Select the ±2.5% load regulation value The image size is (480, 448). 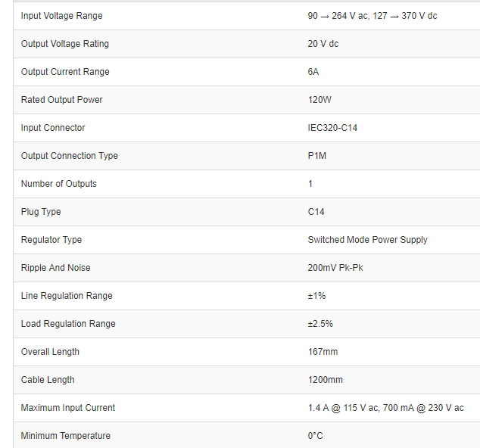pos(320,324)
